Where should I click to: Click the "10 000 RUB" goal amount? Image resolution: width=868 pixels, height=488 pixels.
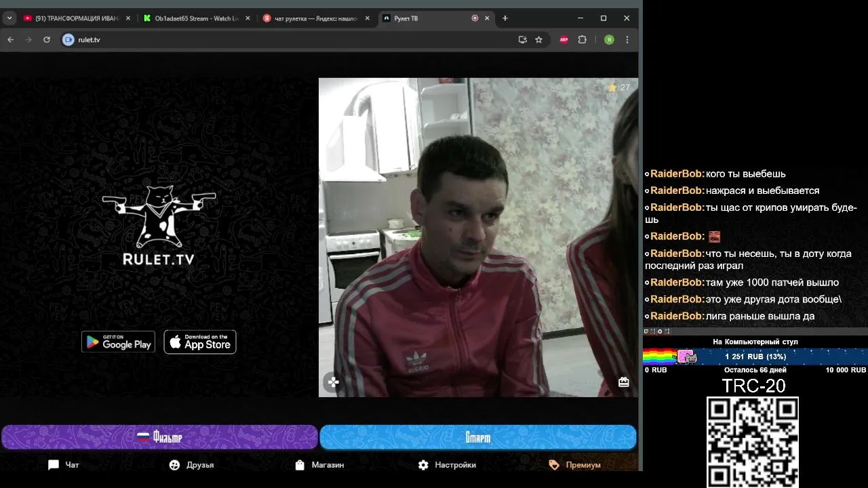pyautogui.click(x=846, y=370)
